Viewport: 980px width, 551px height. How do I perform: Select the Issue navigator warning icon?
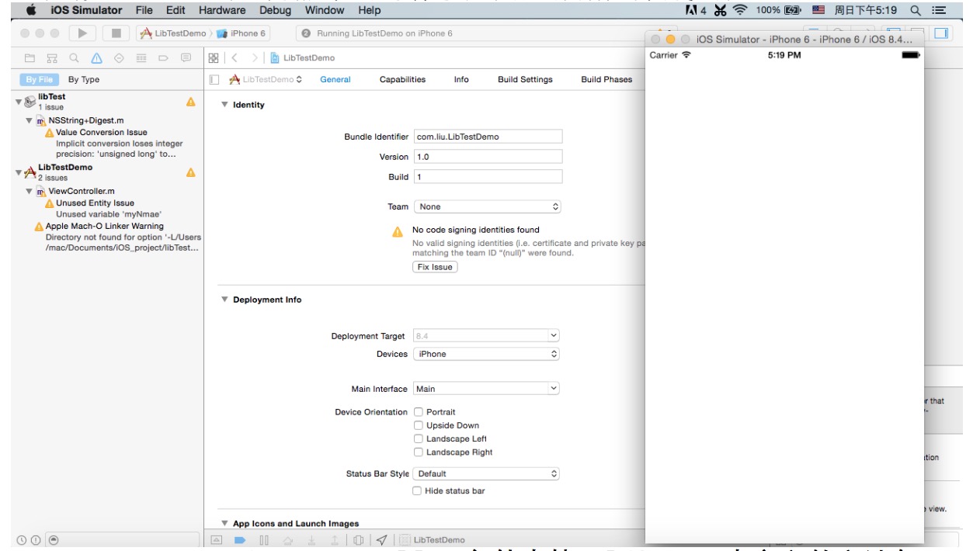(96, 58)
